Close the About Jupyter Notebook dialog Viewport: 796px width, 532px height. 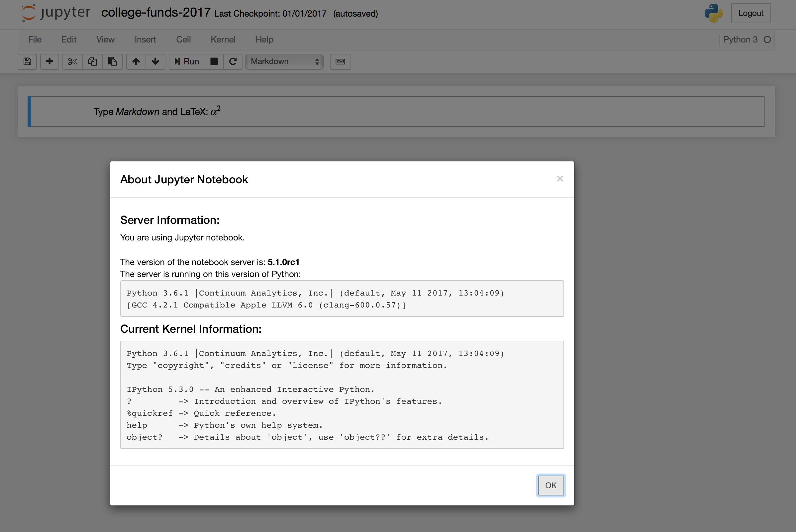[x=560, y=178]
